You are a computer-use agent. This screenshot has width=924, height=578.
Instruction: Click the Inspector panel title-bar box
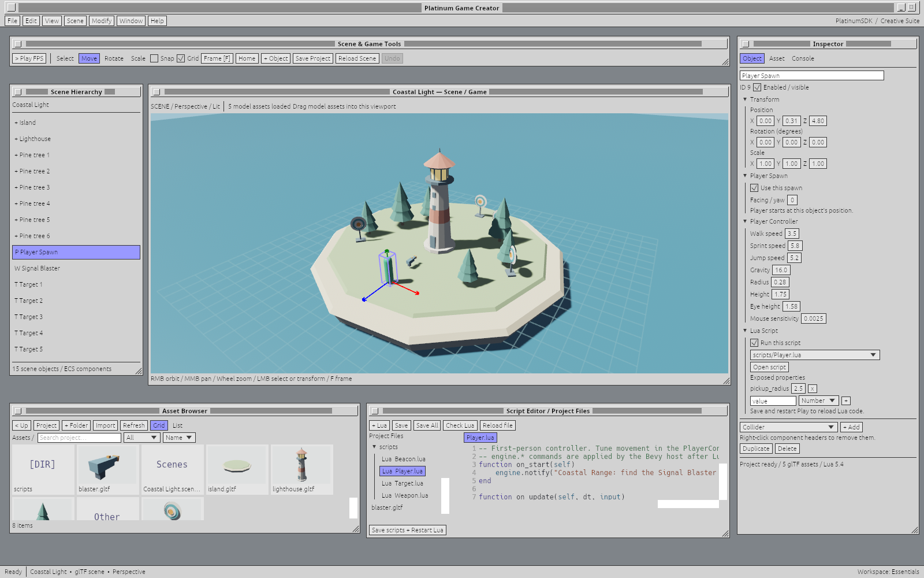746,44
